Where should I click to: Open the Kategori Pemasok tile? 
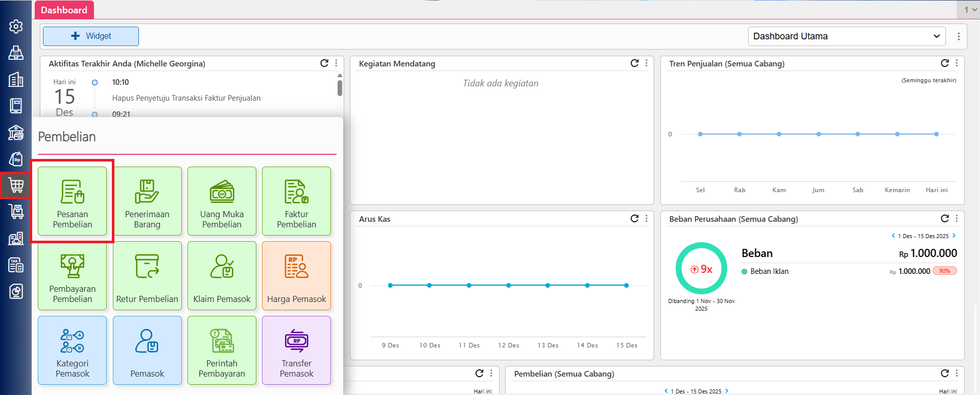[x=72, y=350]
